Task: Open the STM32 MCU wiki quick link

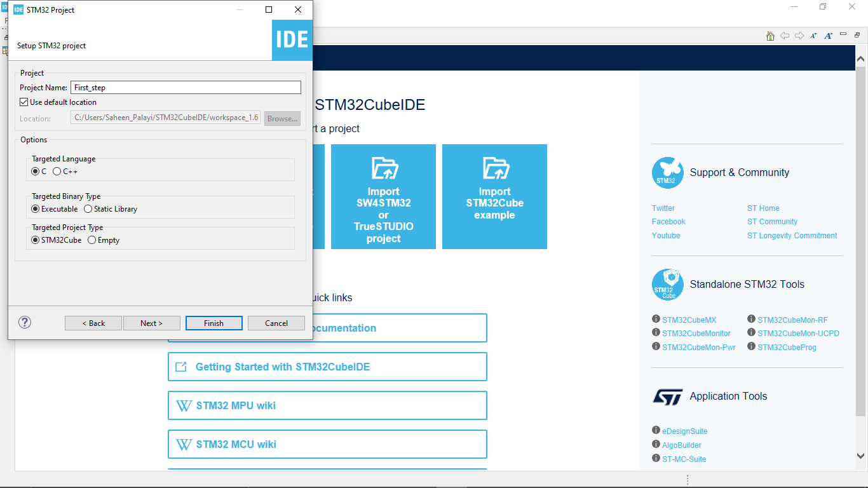Action: [x=327, y=444]
